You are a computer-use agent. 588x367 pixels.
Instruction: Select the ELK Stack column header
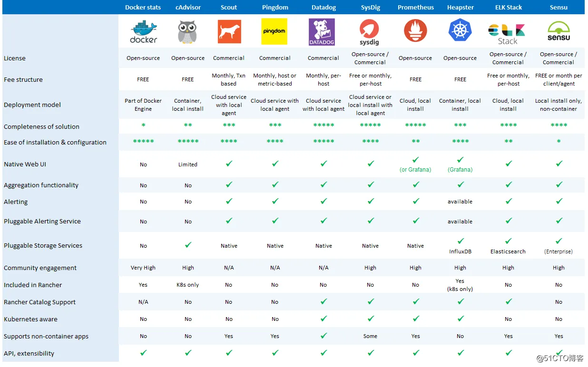(508, 7)
